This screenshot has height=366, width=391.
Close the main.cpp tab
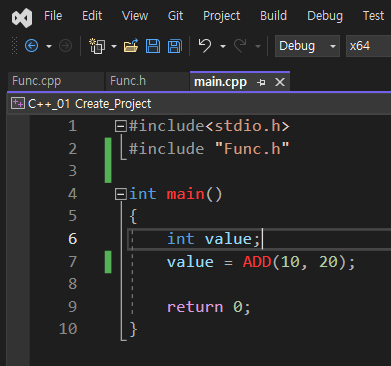[280, 82]
